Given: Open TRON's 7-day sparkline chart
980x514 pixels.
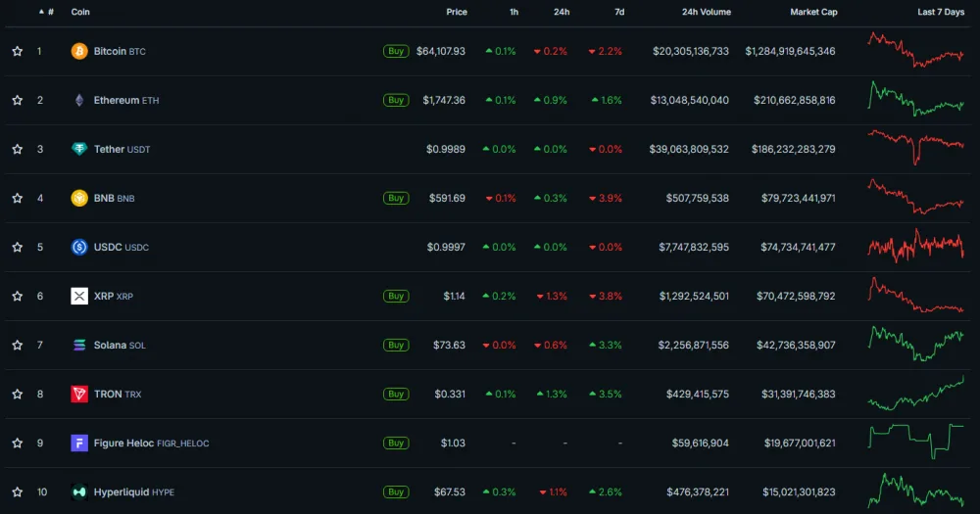Looking at the screenshot, I should (x=915, y=394).
